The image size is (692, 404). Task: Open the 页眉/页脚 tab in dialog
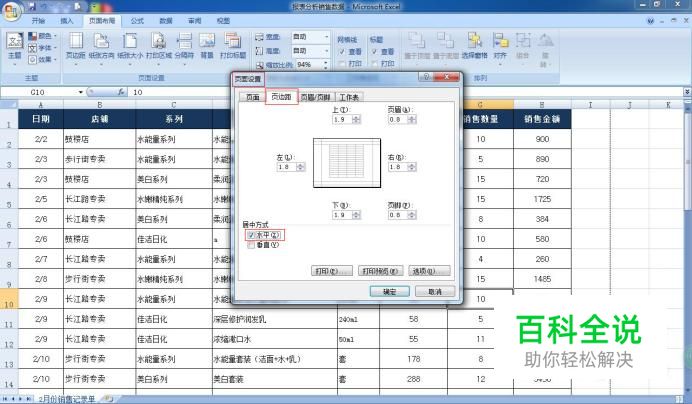(315, 97)
